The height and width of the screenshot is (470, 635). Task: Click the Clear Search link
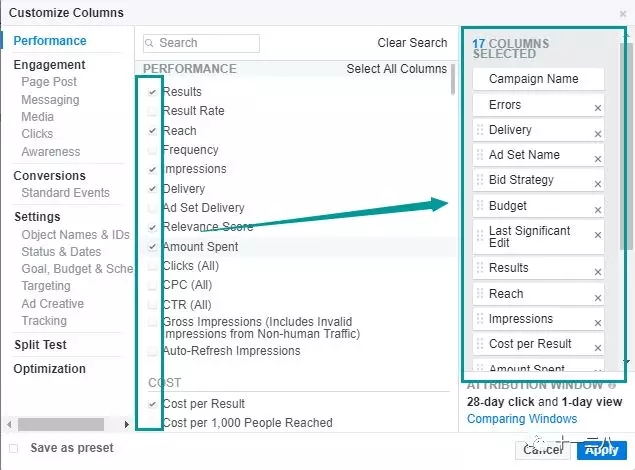pos(412,43)
